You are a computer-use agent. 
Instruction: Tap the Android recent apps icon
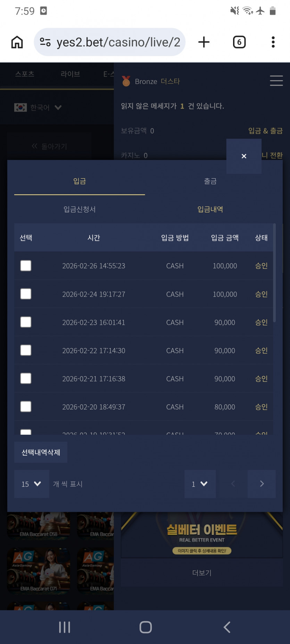[65, 627]
